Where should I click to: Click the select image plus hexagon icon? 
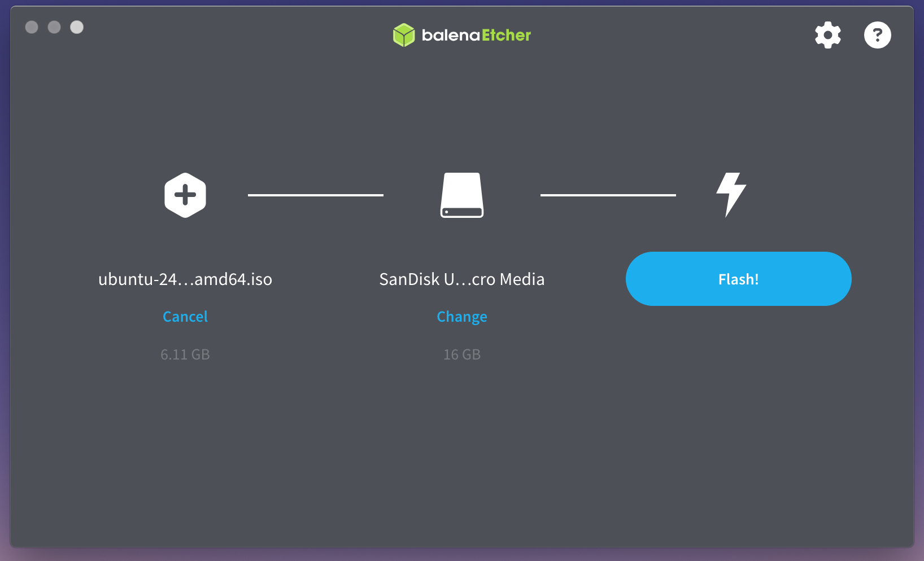[185, 195]
